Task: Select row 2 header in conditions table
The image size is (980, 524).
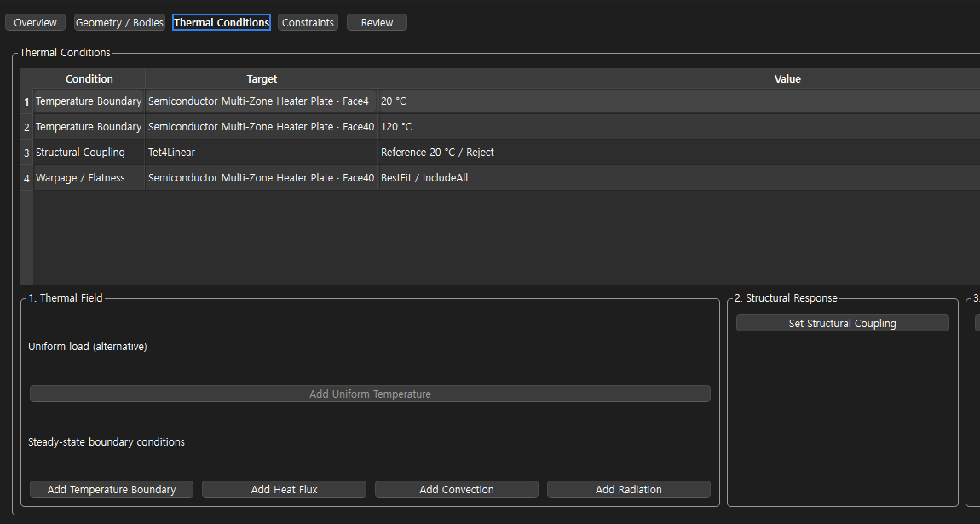Action: [27, 127]
